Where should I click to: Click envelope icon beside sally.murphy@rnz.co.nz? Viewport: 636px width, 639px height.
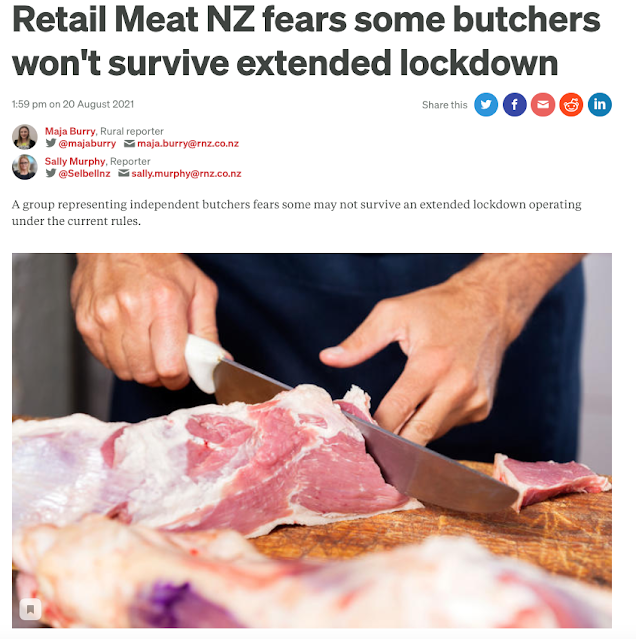pyautogui.click(x=123, y=174)
